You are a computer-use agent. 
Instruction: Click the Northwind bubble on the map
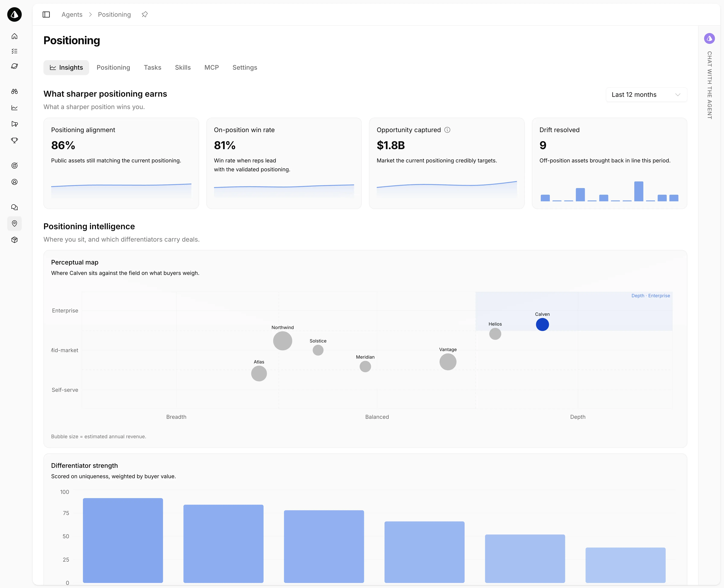(283, 341)
